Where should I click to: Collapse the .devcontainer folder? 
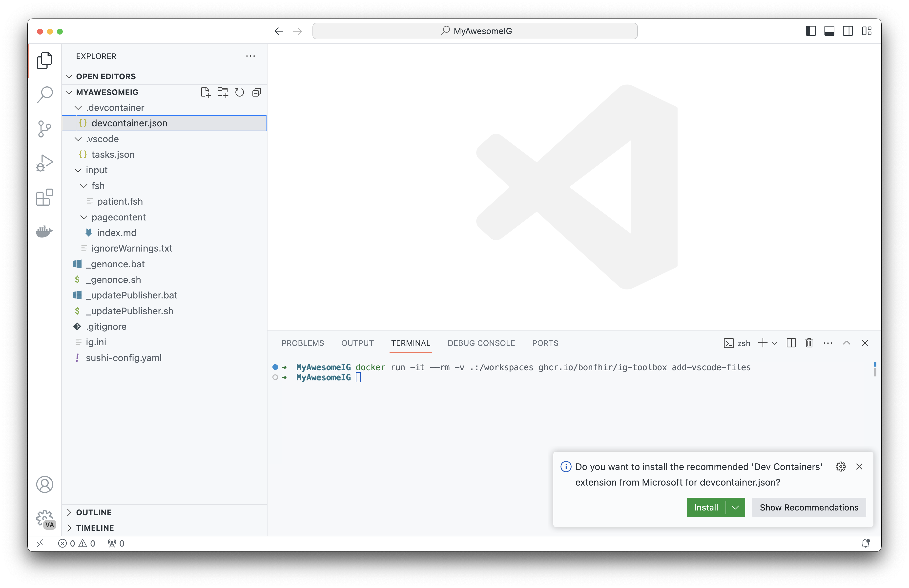point(164,108)
